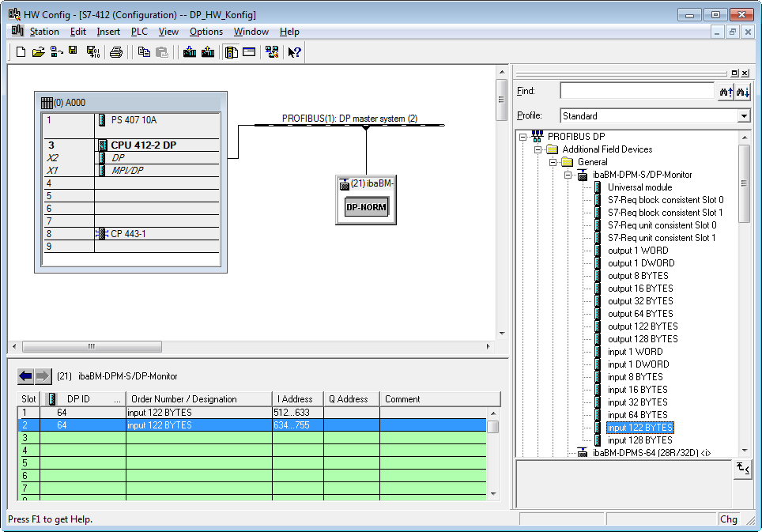Collapse the PROFIBUS DP tree node
Screen dimensions: 762x532
click(x=522, y=137)
